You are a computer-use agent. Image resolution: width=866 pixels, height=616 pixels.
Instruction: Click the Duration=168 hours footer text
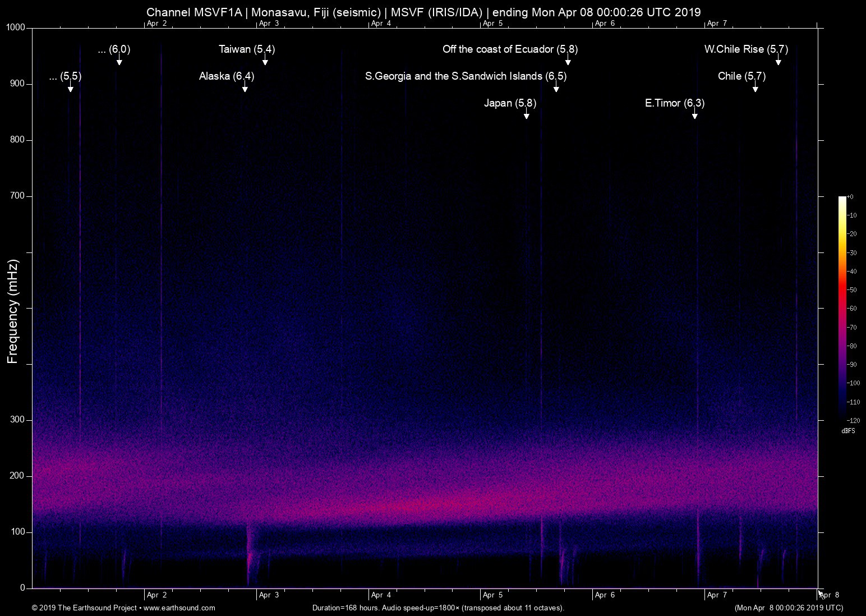438,608
